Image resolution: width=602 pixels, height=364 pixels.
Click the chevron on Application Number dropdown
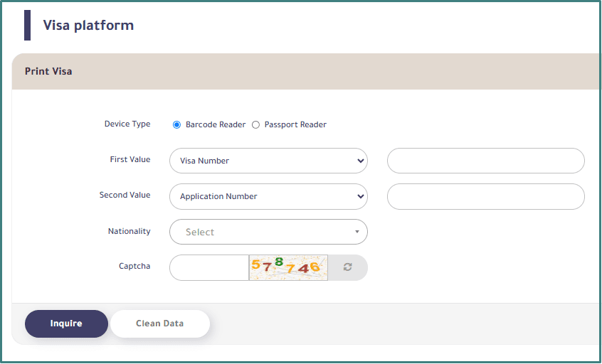[359, 196]
